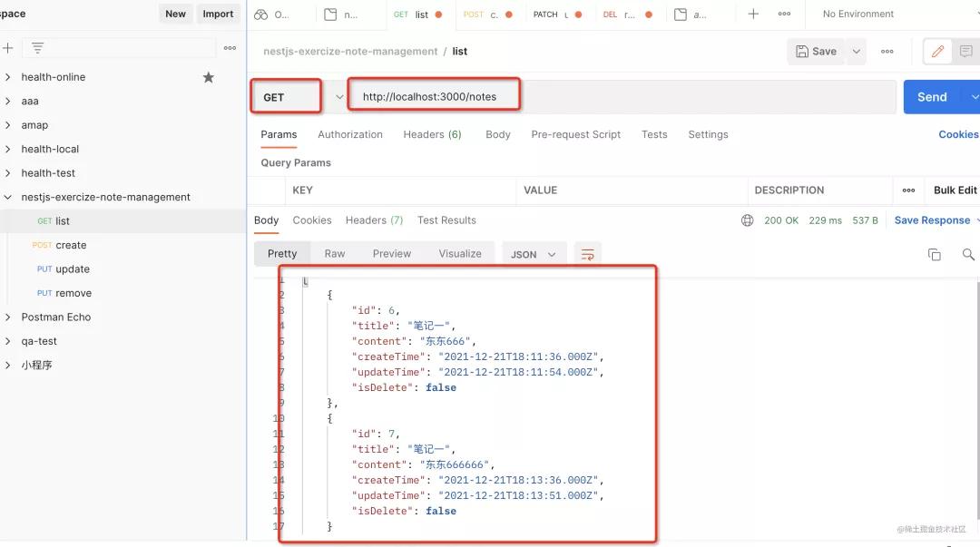Expand the health-online collection
The image size is (980, 547).
7,77
